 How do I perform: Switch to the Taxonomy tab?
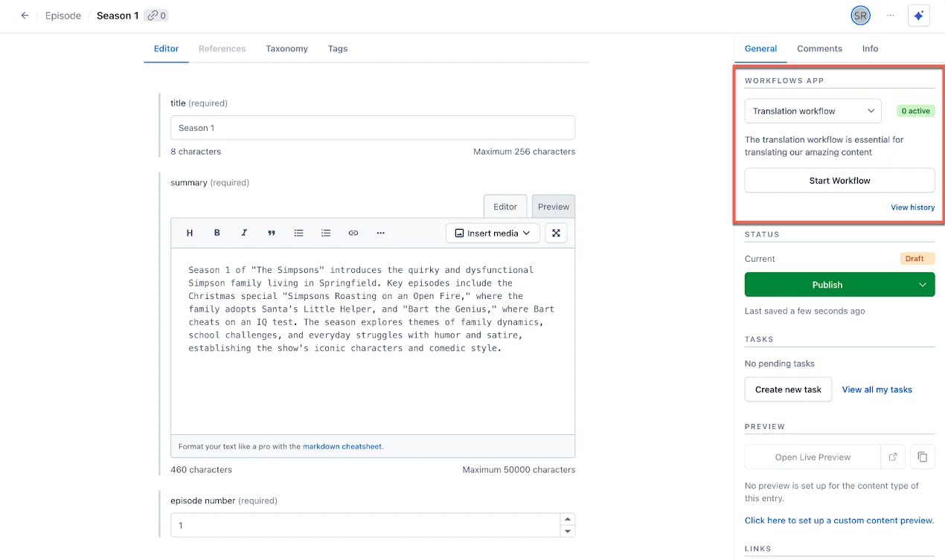[x=286, y=48]
